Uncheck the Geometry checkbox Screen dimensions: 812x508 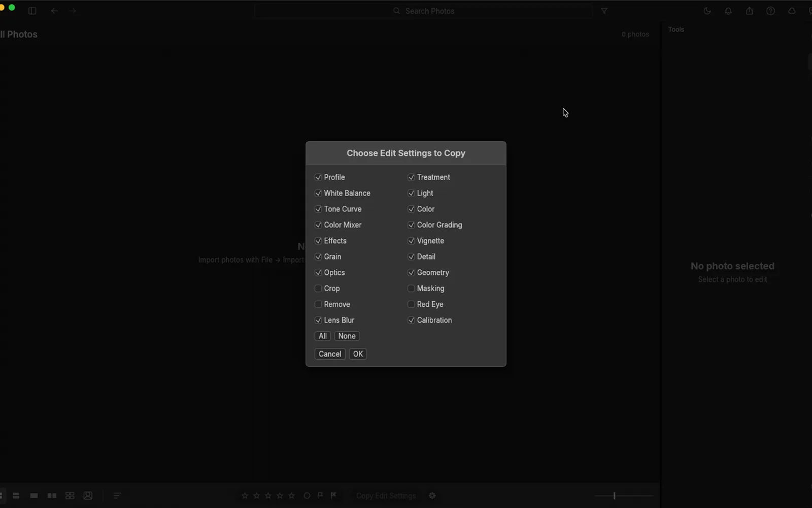coord(411,272)
